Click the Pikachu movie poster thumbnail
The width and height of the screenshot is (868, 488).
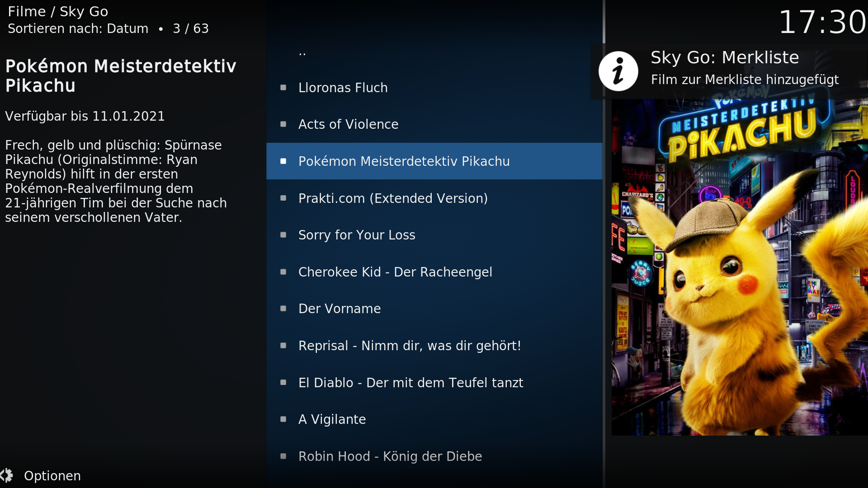[x=740, y=267]
